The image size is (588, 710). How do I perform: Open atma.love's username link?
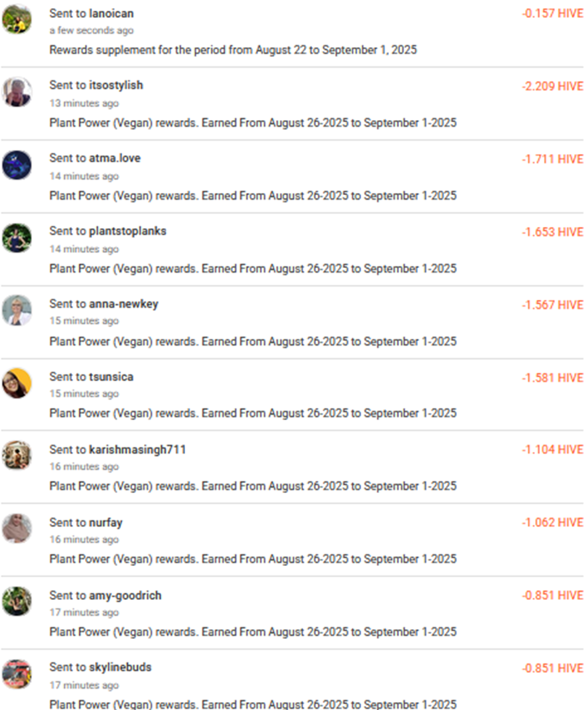[114, 158]
